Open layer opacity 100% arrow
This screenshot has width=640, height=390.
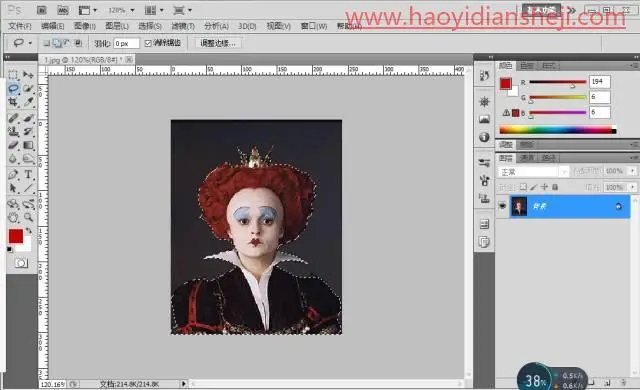pos(633,171)
